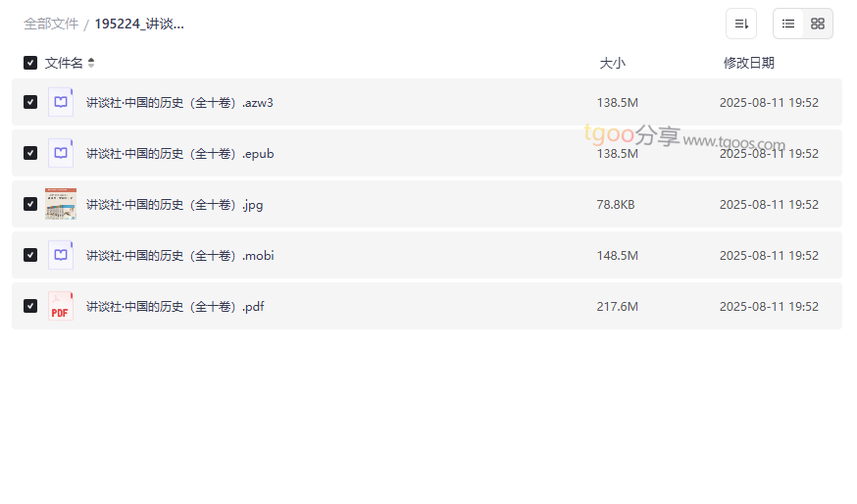The height and width of the screenshot is (504, 857).
Task: Deselect the mobi file checkbox
Action: [x=30, y=255]
